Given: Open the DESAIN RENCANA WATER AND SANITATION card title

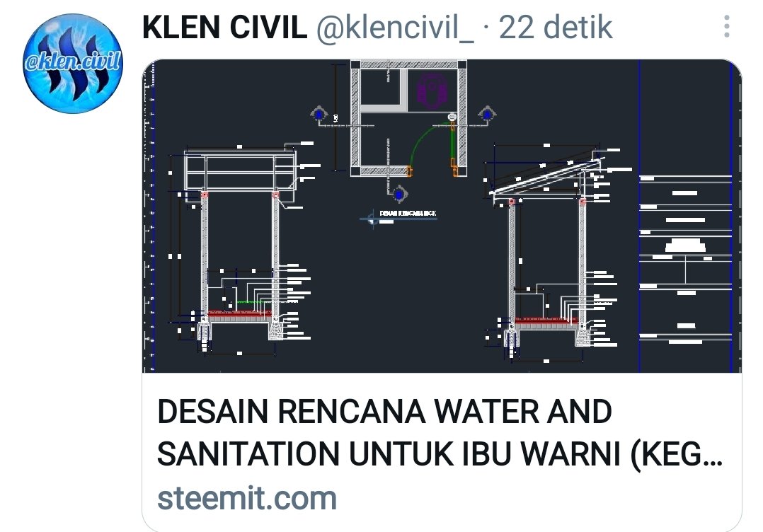Looking at the screenshot, I should point(440,433).
